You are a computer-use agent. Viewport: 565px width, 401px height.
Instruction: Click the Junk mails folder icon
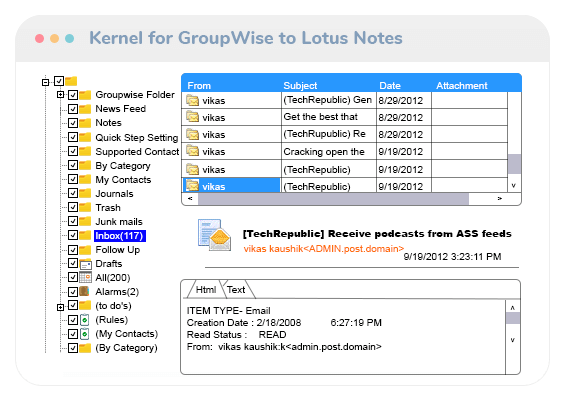(85, 222)
